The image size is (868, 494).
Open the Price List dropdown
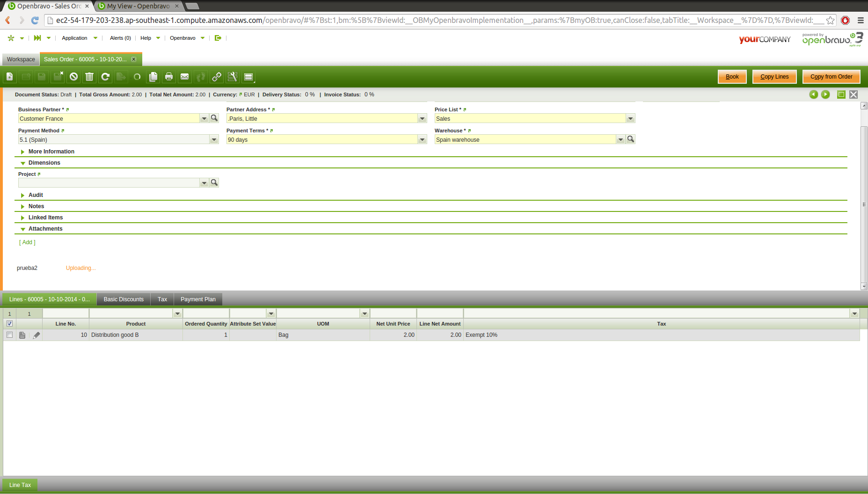[x=630, y=119]
